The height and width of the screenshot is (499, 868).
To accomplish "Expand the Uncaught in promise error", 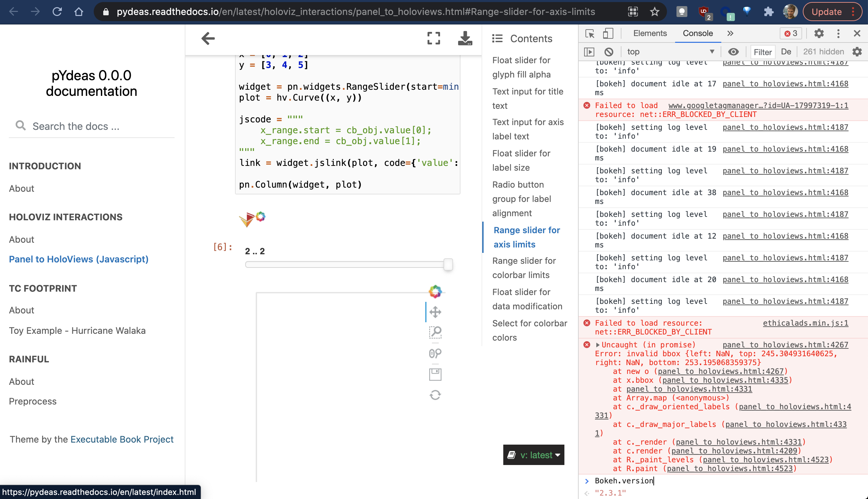I will coord(597,345).
